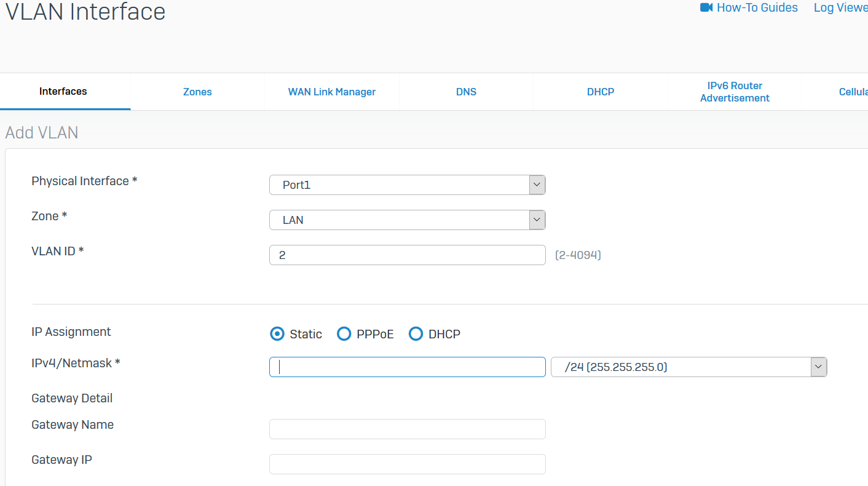Screen dimensions: 868x486
Task: Switch to the Interfaces tab
Action: (x=63, y=91)
